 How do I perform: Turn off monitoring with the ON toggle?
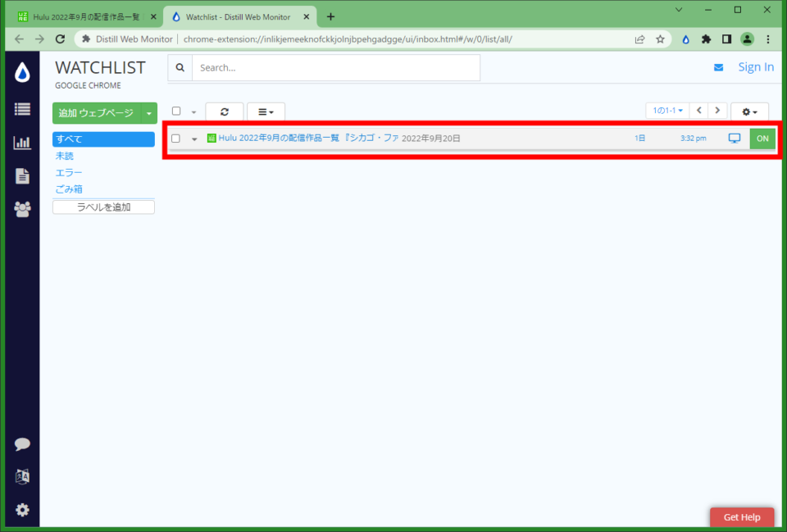click(x=762, y=139)
